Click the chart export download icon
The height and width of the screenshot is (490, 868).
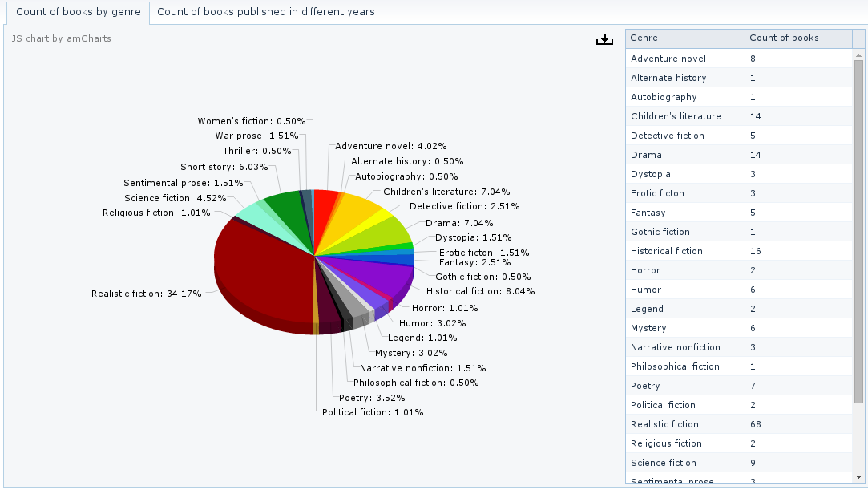[x=604, y=39]
